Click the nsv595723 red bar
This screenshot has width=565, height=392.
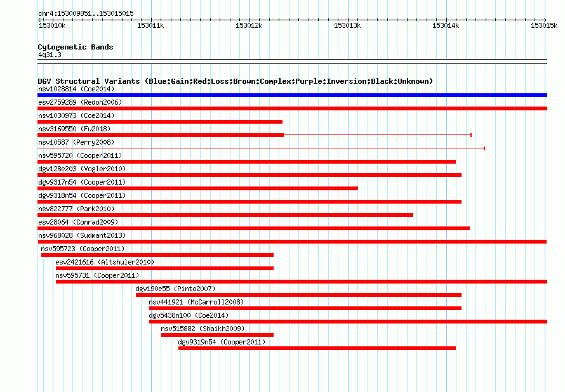157,255
